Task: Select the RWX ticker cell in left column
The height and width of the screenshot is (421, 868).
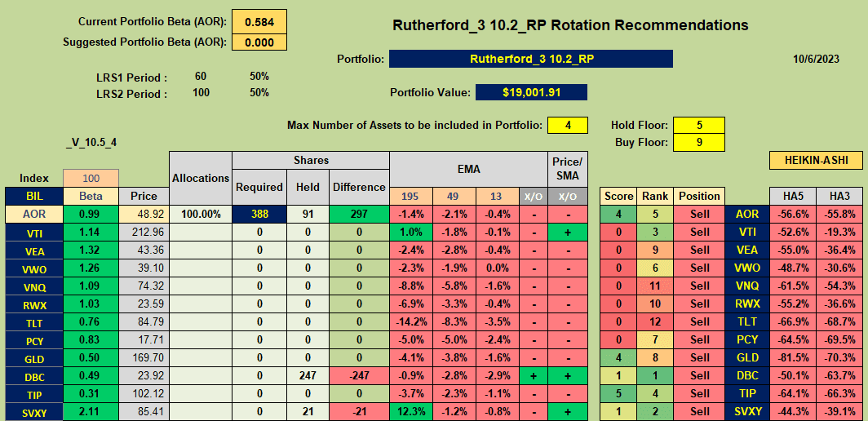Action: [x=34, y=304]
